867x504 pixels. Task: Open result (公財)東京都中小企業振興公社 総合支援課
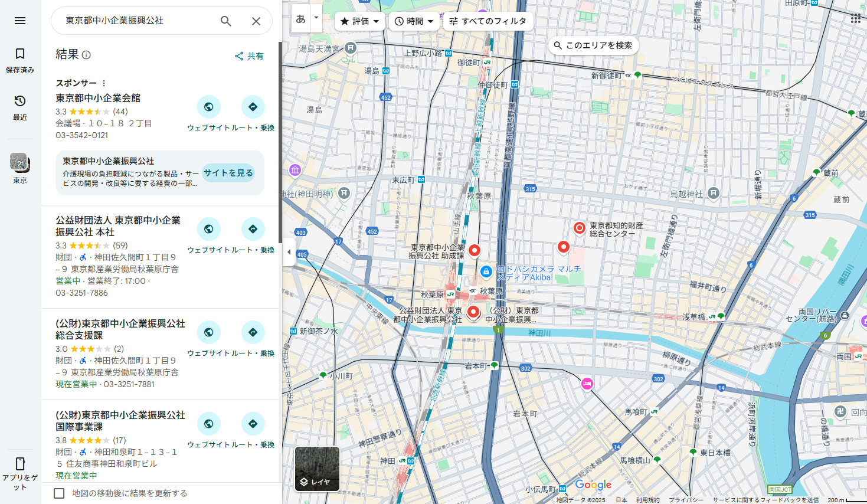pos(120,329)
